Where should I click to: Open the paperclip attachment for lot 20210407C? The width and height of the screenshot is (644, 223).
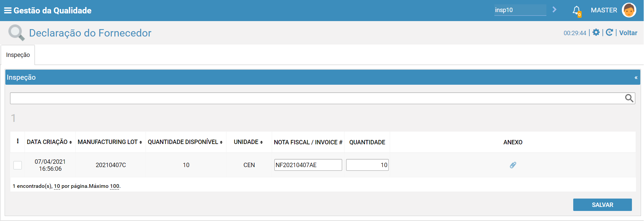point(513,165)
